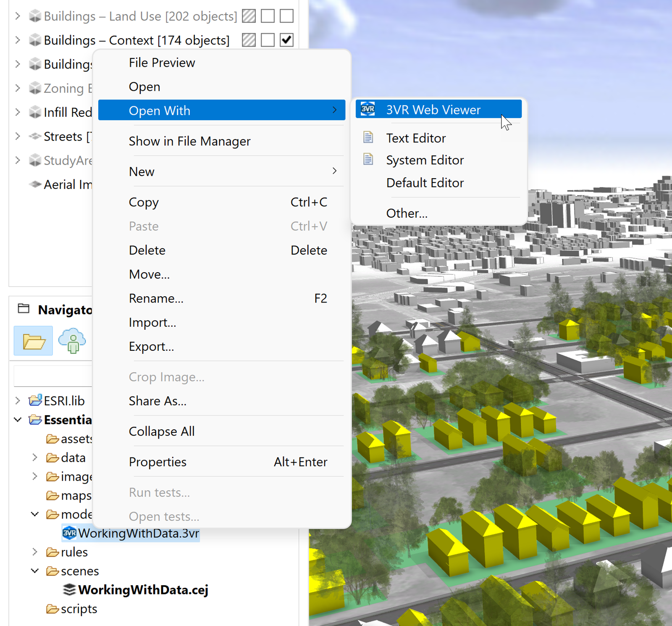Toggle hatched box for Buildings – Land Use
Viewport: 672px width, 626px height.
(x=249, y=16)
